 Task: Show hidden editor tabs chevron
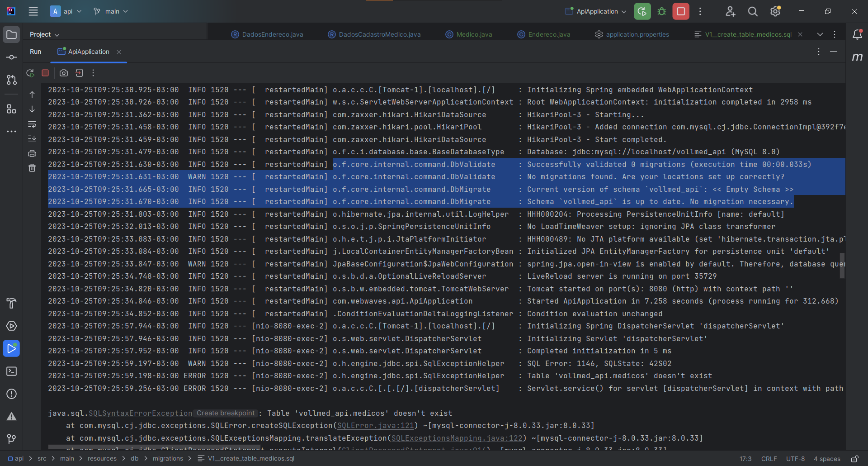(x=820, y=34)
